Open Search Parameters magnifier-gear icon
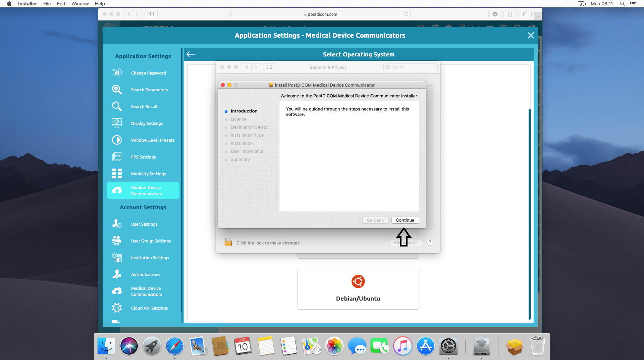 tap(117, 89)
